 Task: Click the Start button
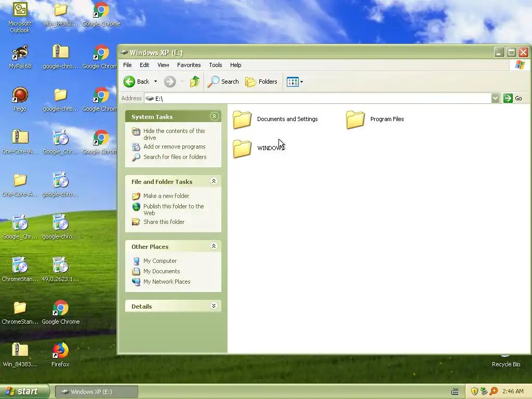point(24,392)
